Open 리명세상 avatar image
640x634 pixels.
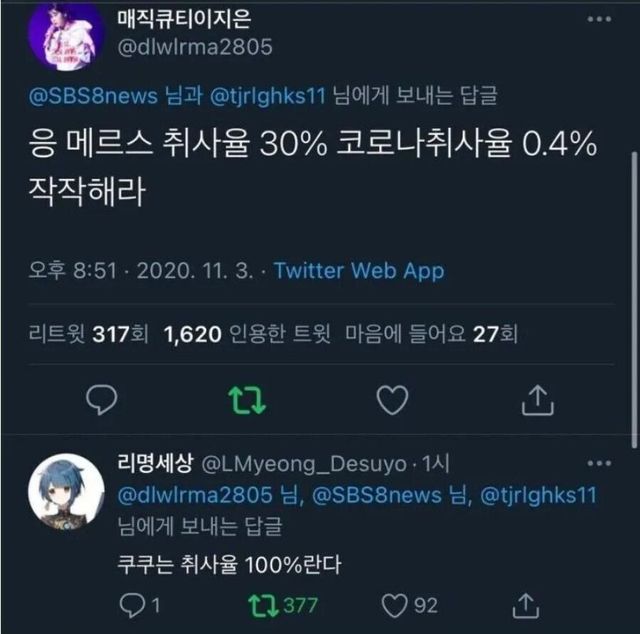[65, 491]
